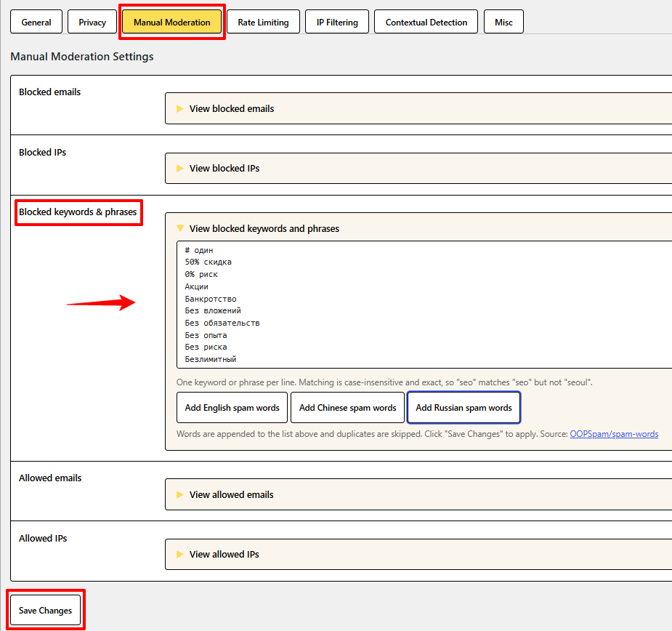Click the 'Blocked keywords & phrases' label
This screenshot has width=672, height=631.
pos(78,212)
